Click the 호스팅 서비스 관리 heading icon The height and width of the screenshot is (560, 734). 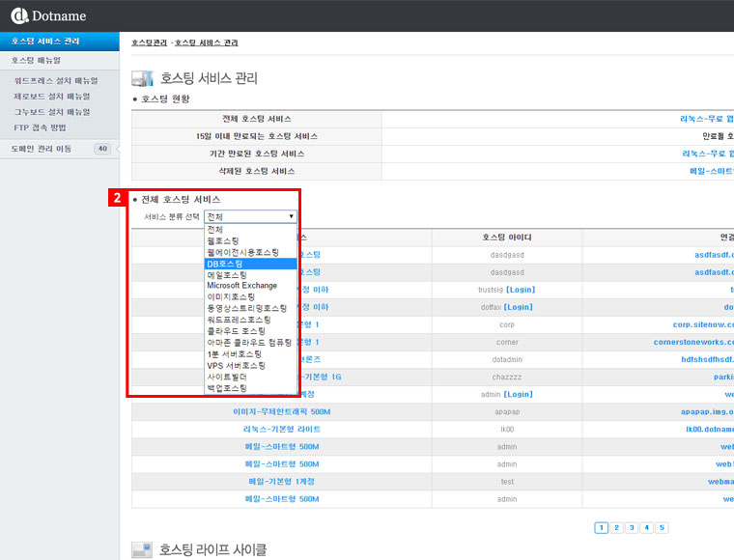click(x=142, y=78)
